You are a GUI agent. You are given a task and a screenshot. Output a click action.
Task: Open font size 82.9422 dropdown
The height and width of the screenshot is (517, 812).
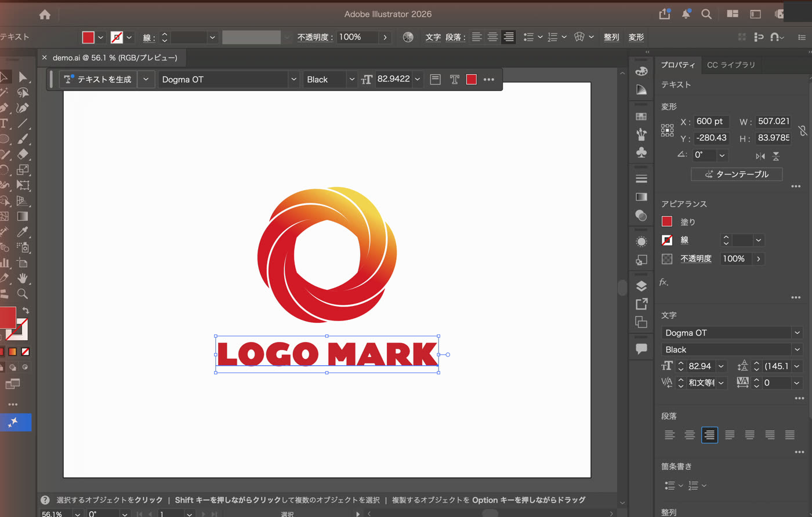tap(417, 79)
